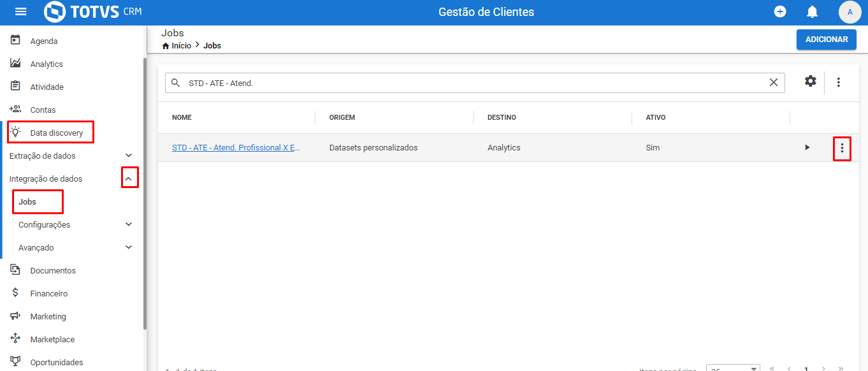Click the Contas people icon
The height and width of the screenshot is (371, 868).
(16, 109)
